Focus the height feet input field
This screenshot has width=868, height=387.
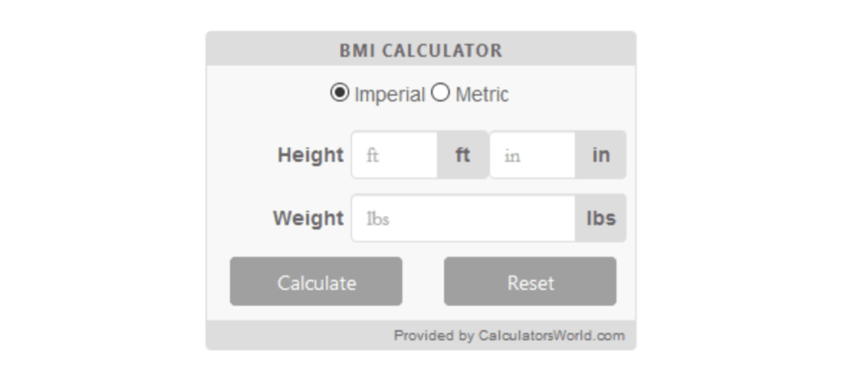click(x=394, y=155)
